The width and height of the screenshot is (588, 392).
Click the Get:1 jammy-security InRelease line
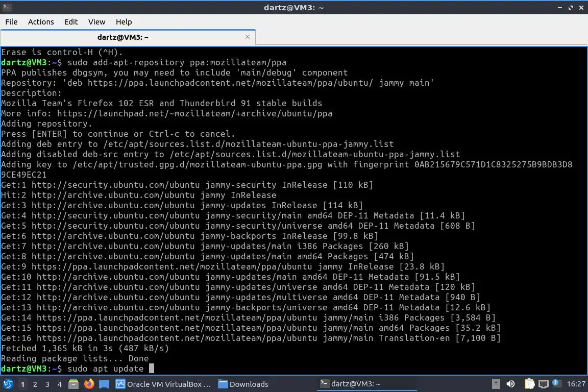tap(187, 185)
